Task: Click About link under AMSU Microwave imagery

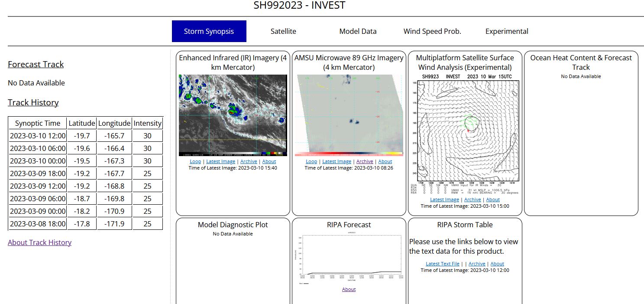Action: click(385, 161)
